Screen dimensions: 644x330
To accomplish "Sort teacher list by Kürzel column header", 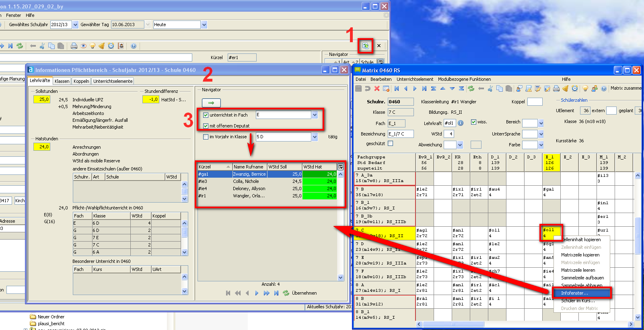I will pos(214,166).
